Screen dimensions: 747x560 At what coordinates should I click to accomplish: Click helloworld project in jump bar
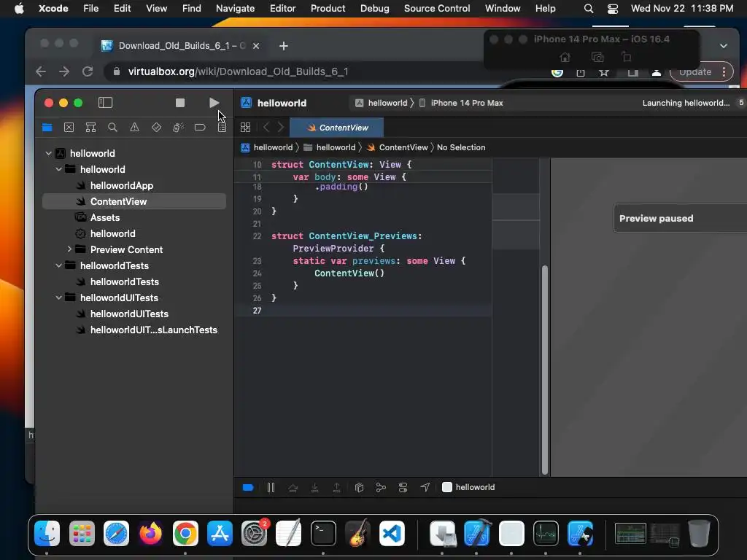pos(267,147)
